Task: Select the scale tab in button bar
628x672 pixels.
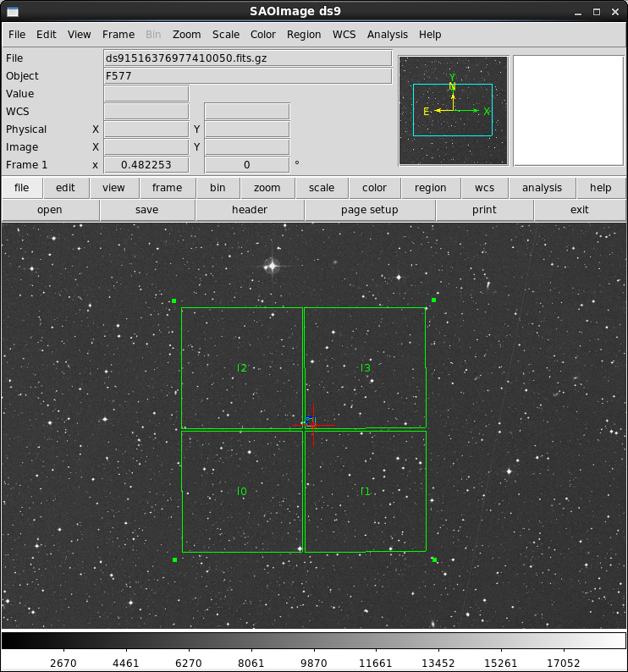Action: click(322, 188)
